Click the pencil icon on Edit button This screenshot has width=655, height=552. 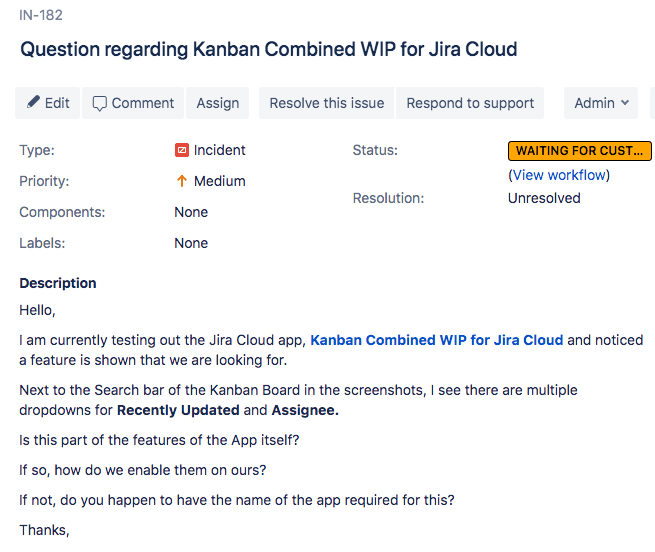(33, 103)
